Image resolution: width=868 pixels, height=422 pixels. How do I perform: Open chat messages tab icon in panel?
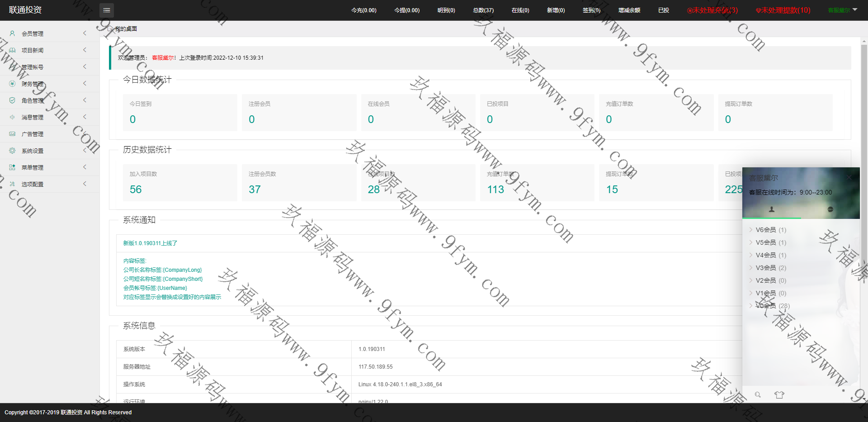point(830,209)
